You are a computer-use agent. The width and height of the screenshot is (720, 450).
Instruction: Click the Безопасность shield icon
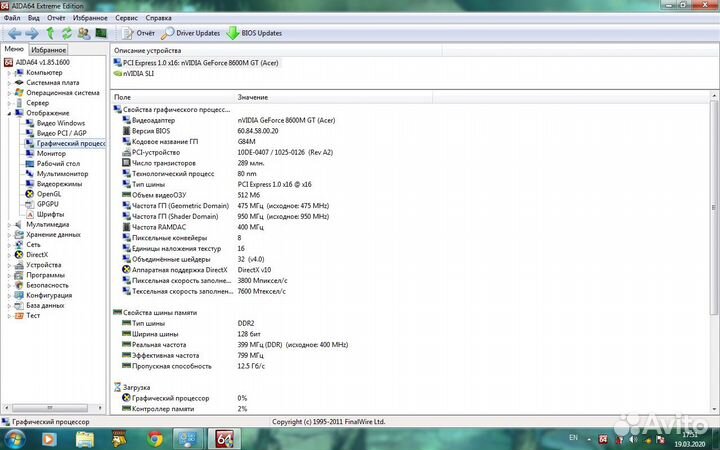[19, 285]
